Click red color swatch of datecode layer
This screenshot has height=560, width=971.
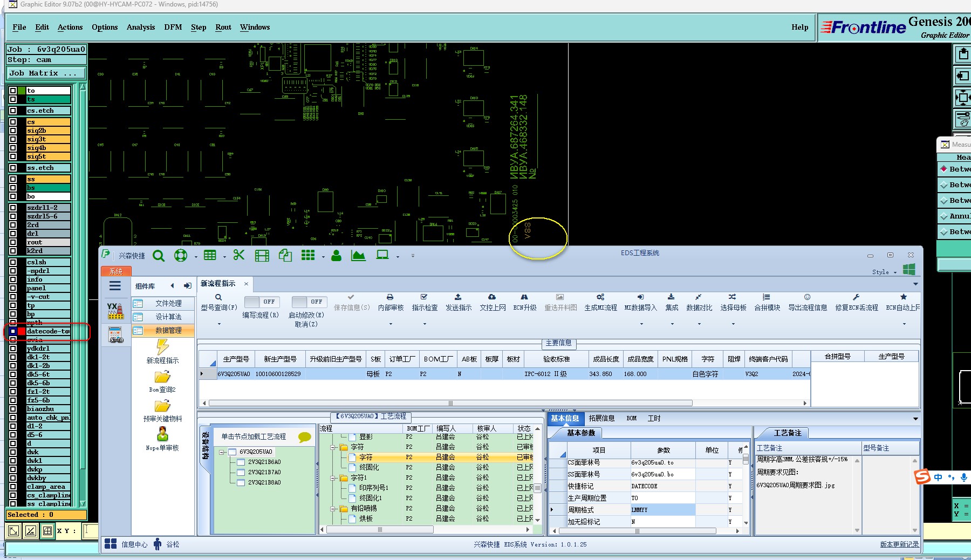[22, 331]
